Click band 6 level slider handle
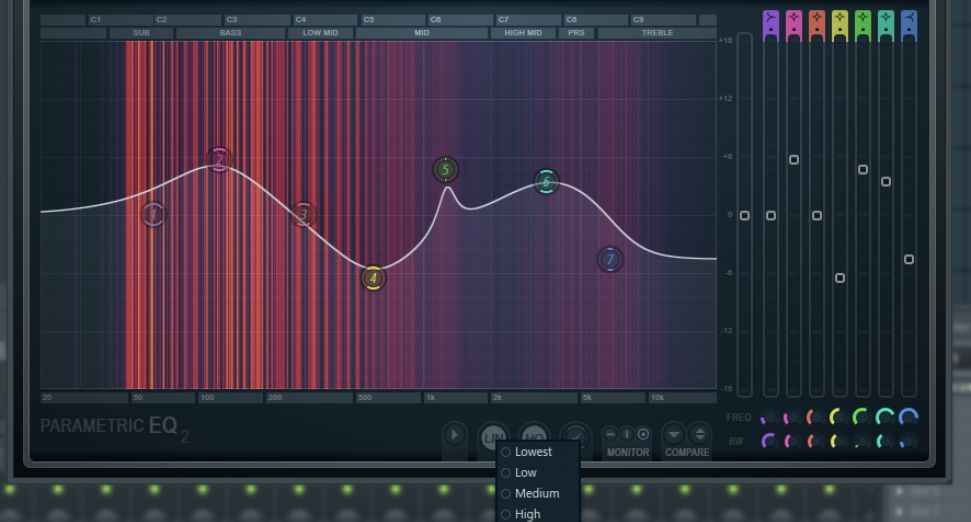Screen dimensions: 971x522 886,181
